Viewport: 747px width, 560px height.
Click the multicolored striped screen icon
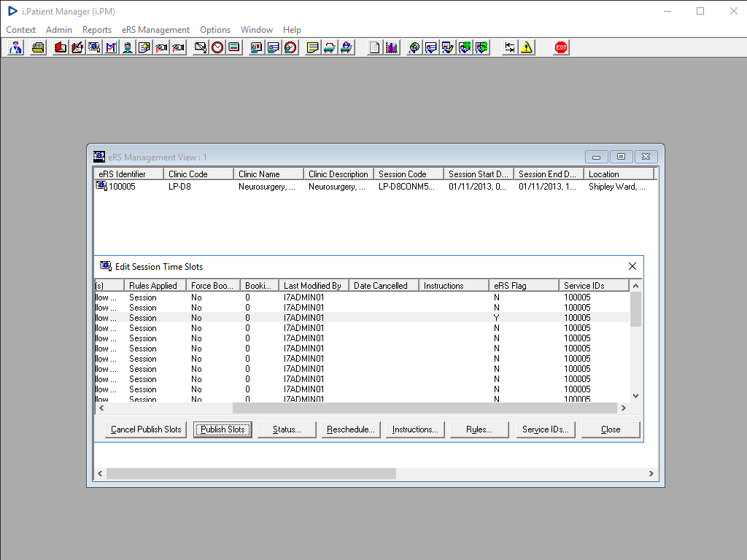click(x=234, y=47)
